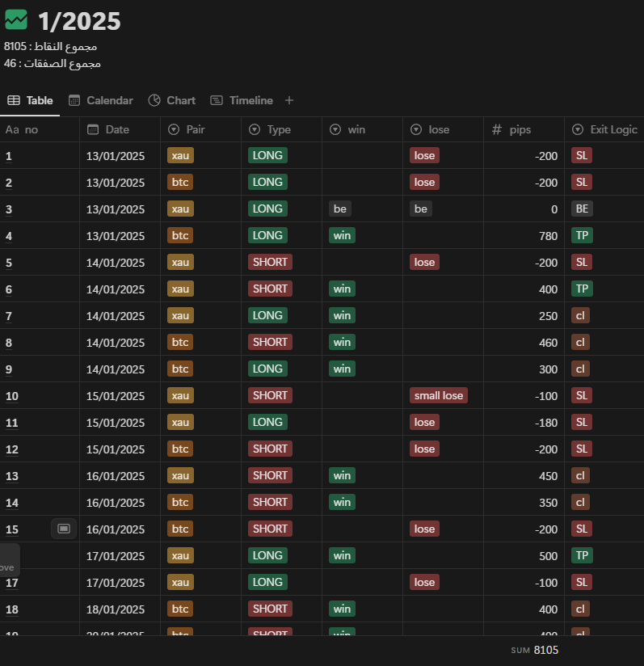Click the pips column hash icon
644x666 pixels.
pos(497,129)
